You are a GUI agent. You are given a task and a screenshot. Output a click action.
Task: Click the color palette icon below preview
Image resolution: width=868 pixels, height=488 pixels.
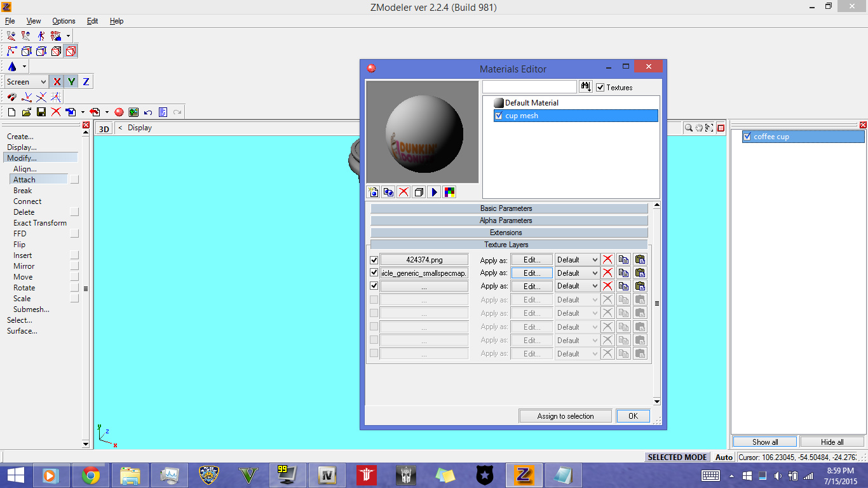point(449,193)
